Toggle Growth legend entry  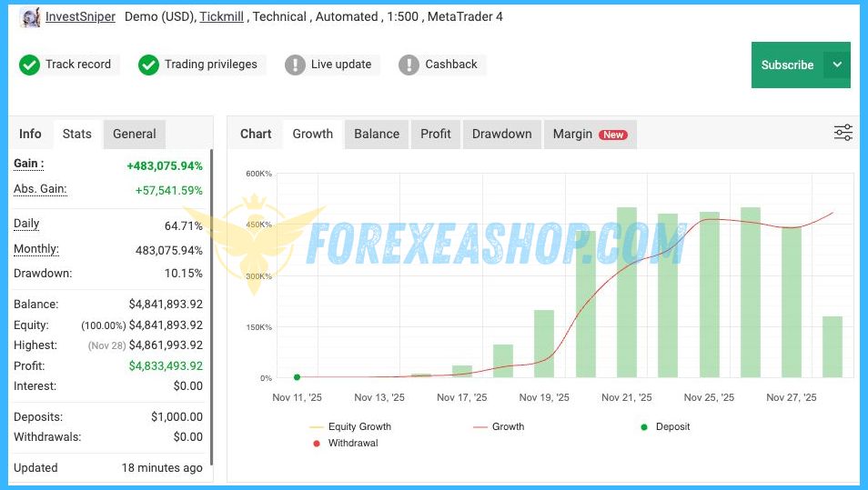pos(499,426)
